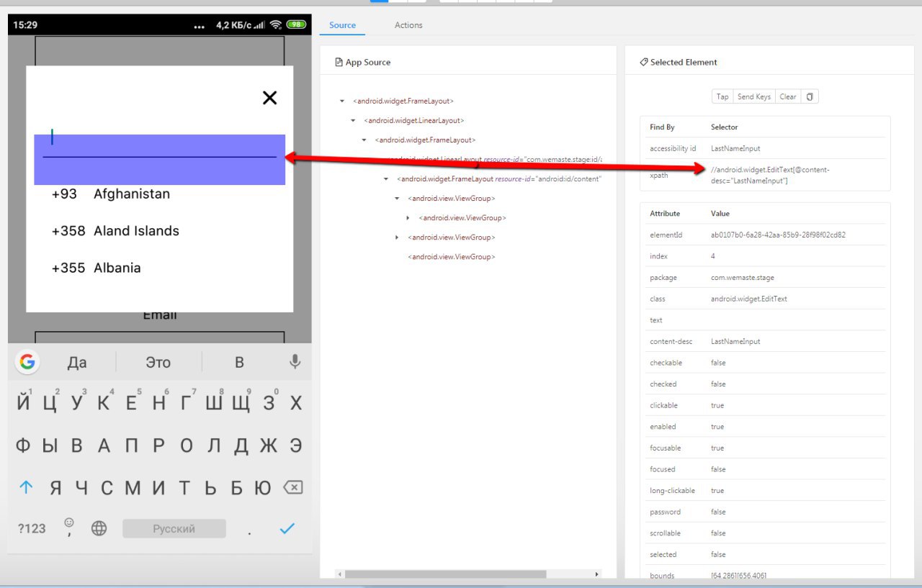The image size is (922, 588).
Task: Tap the Я key on the keyboard
Action: pos(55,488)
